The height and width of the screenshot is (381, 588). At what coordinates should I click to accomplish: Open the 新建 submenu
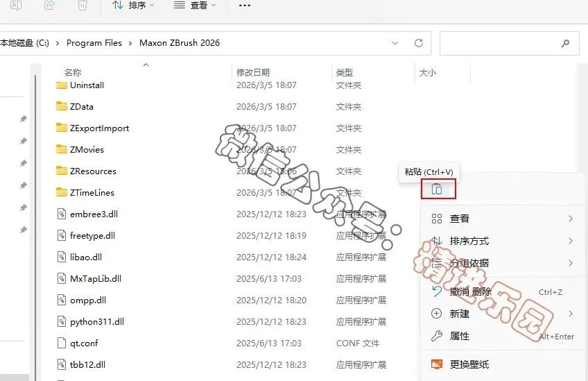click(503, 314)
